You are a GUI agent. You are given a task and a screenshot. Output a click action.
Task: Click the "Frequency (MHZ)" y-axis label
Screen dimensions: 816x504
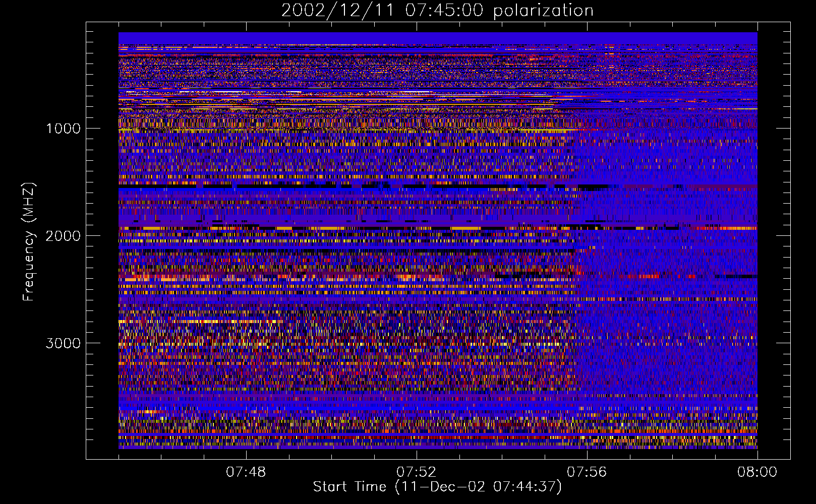[x=29, y=242]
